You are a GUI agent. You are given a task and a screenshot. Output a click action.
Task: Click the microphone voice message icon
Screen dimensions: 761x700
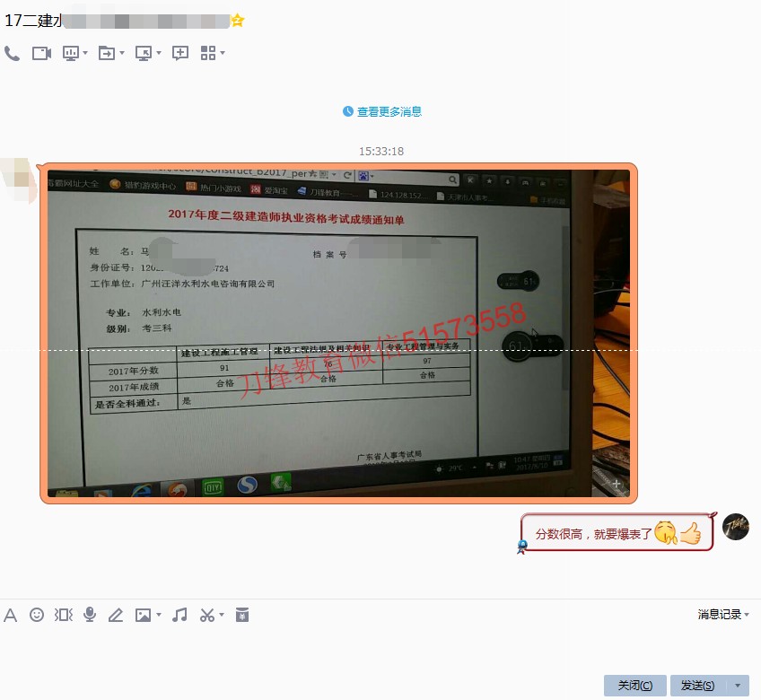coord(90,615)
